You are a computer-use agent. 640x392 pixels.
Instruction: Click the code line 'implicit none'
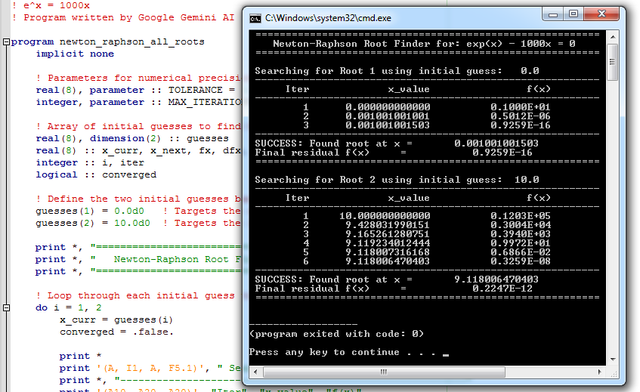(75, 54)
